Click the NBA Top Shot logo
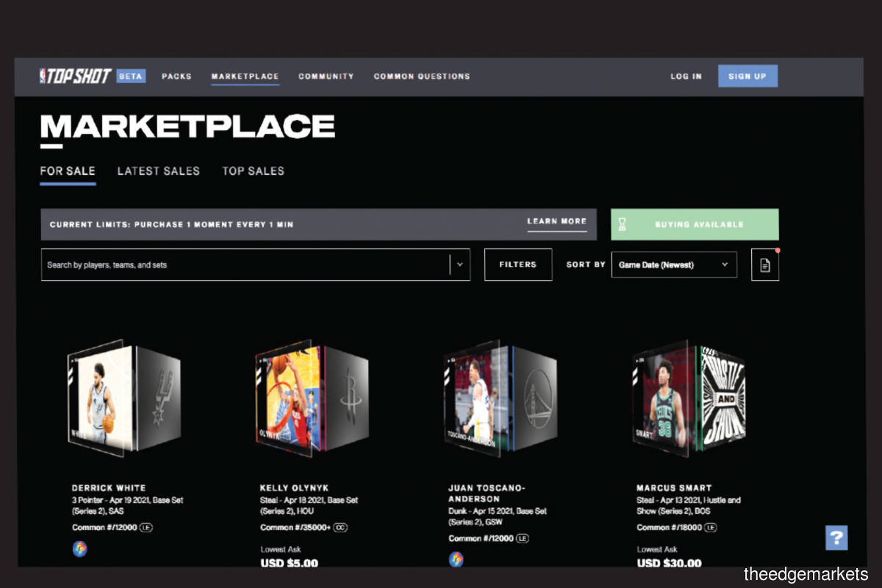 click(x=75, y=76)
